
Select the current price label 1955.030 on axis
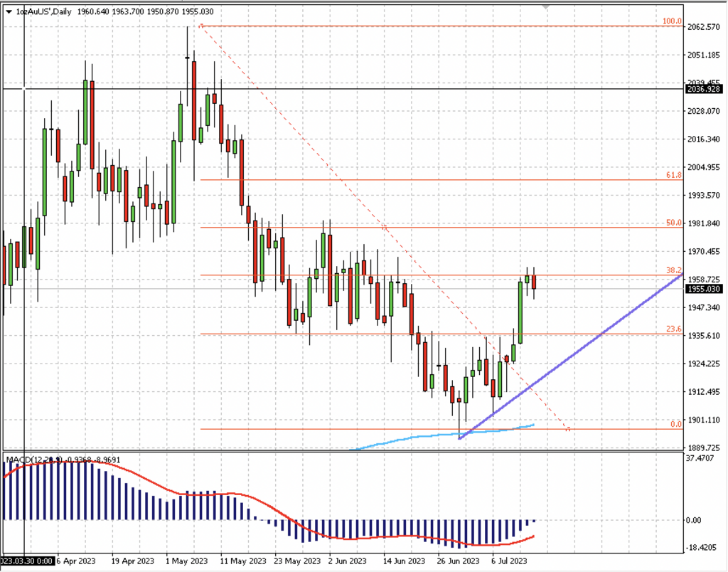[x=703, y=289]
